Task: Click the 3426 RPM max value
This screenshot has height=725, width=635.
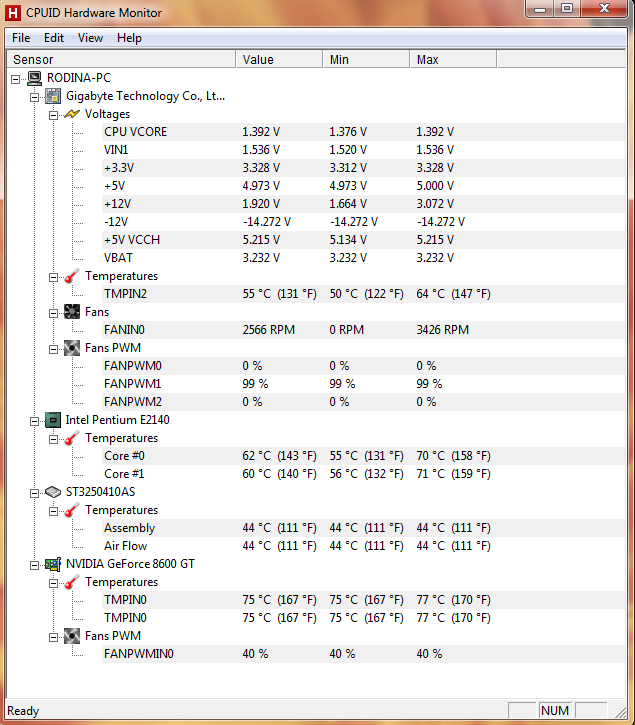Action: 443,330
